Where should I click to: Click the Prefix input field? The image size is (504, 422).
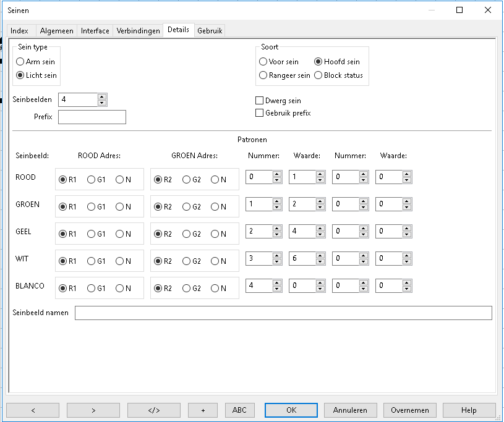[92, 117]
